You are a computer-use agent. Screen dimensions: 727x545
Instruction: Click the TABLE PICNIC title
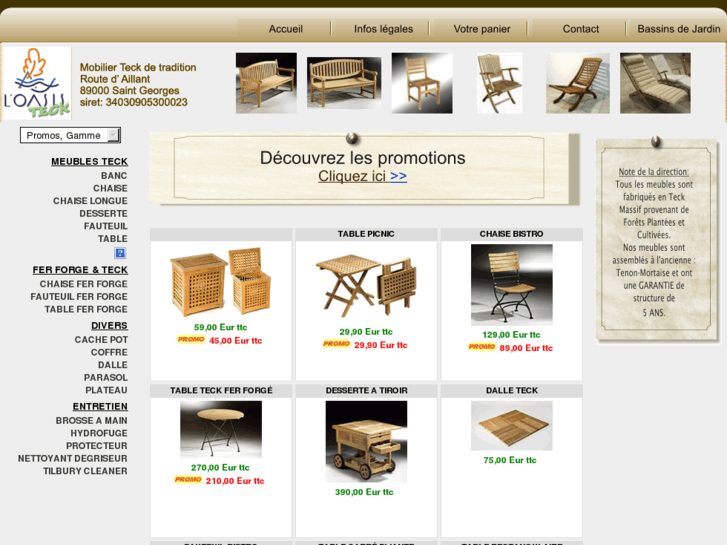click(366, 234)
